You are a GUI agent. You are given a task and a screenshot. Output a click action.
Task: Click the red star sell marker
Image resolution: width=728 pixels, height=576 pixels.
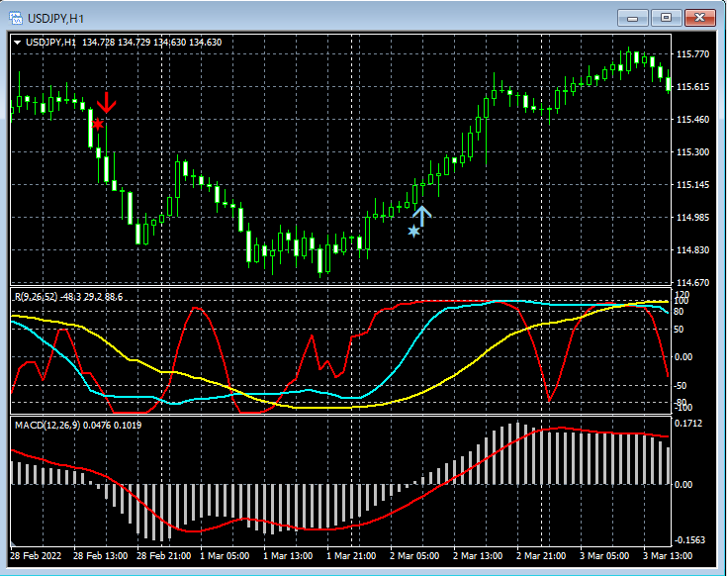pyautogui.click(x=98, y=124)
